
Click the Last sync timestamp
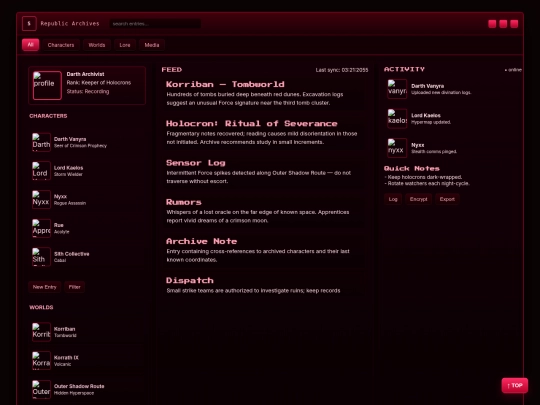342,70
